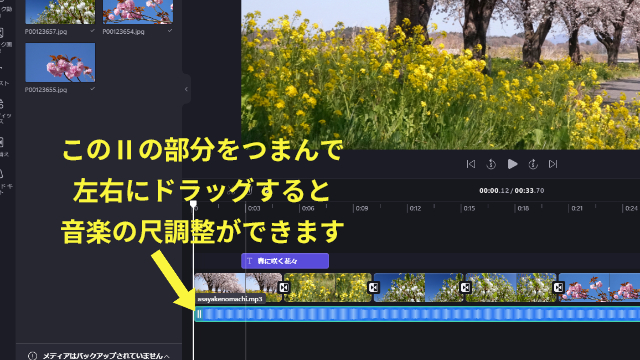640x360 pixels.
Task: Rewind five seconds with the back icon
Action: tap(491, 164)
